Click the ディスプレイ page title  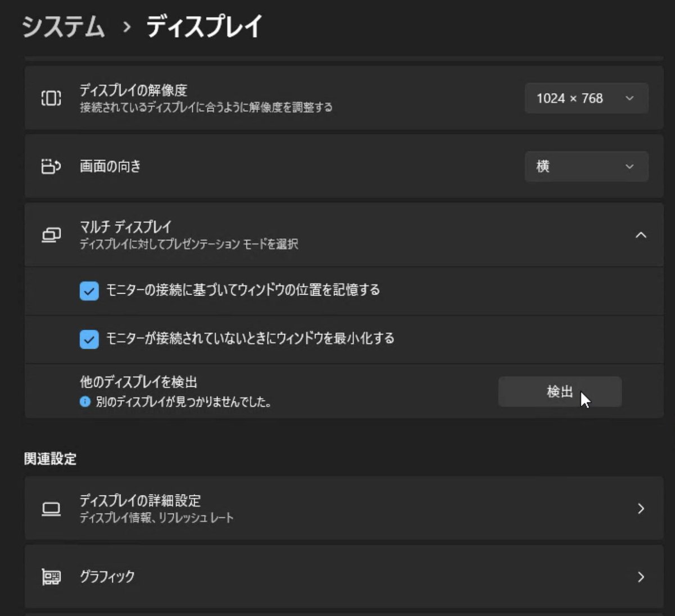(204, 26)
